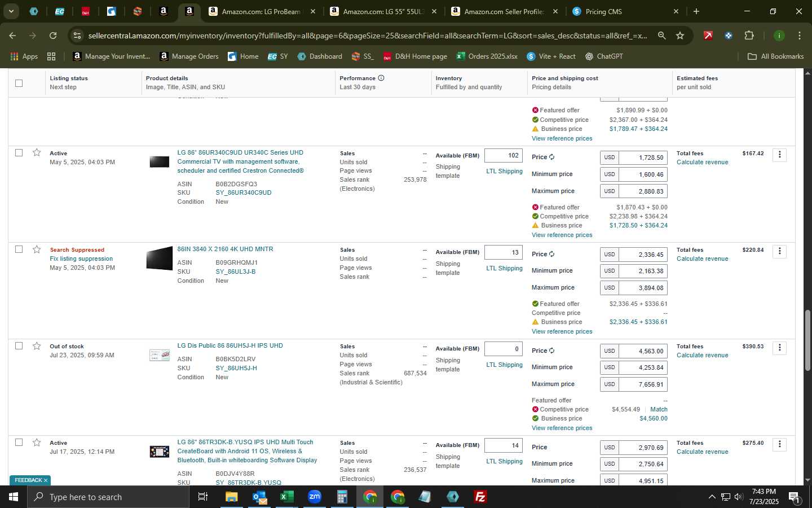Screen dimensions: 812x508
Task: Tick the select-all checkbox in header
Action: 19,83
